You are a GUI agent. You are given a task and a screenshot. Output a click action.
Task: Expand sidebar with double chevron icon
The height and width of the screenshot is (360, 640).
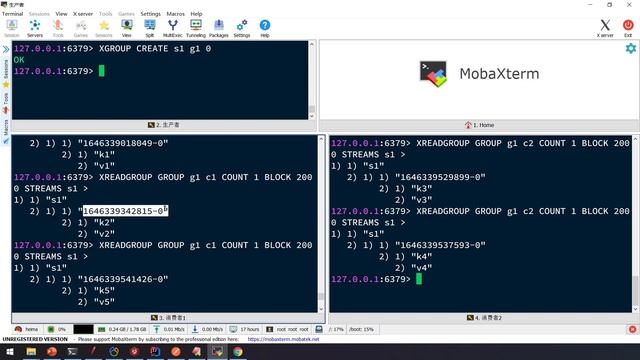point(6,50)
